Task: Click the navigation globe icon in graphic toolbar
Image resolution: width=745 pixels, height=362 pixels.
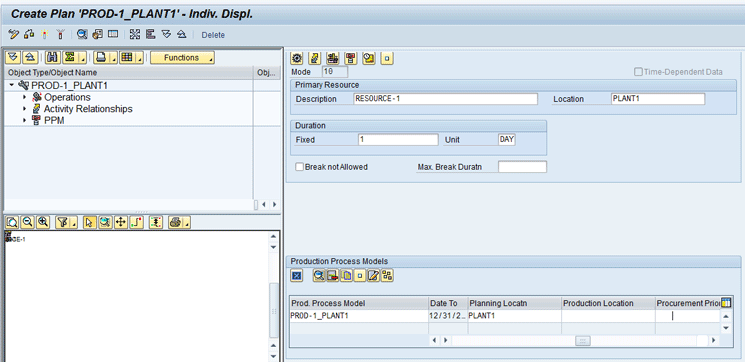Action: coord(105,222)
